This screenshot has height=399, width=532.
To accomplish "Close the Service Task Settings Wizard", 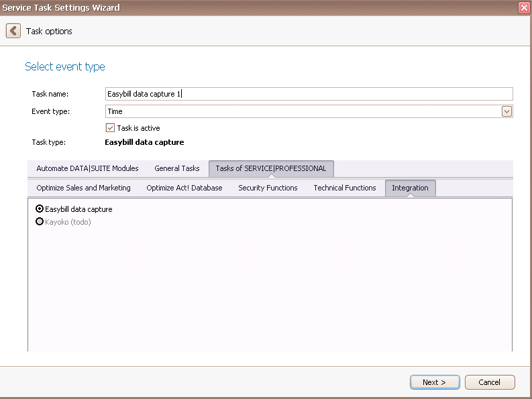I will pos(524,7).
